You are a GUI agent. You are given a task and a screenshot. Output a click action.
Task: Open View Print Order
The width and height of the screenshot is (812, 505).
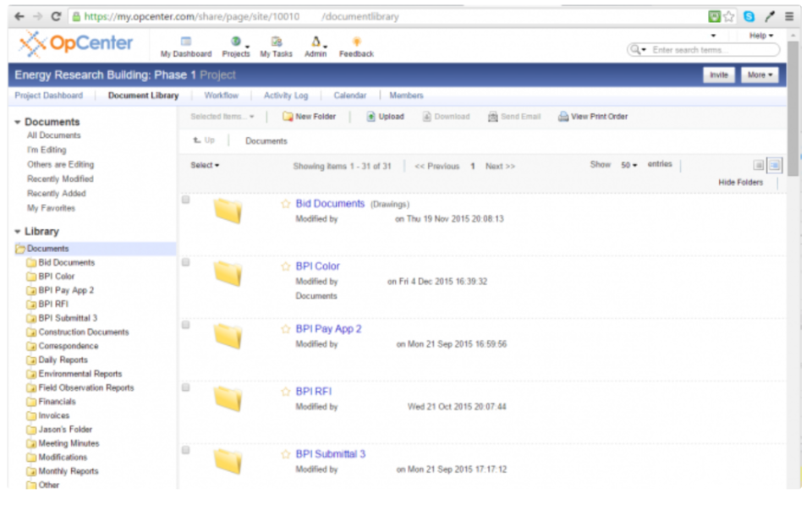tap(563, 117)
